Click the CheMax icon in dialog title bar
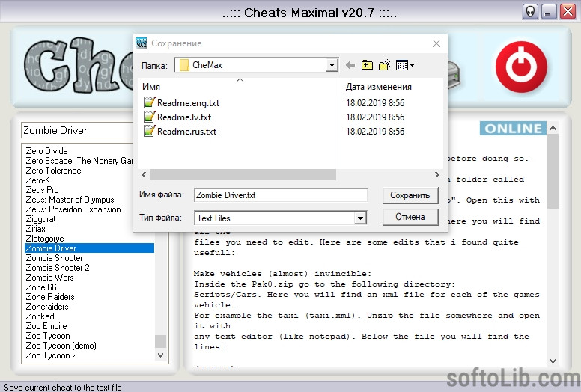This screenshot has height=392, width=581. pyautogui.click(x=142, y=43)
